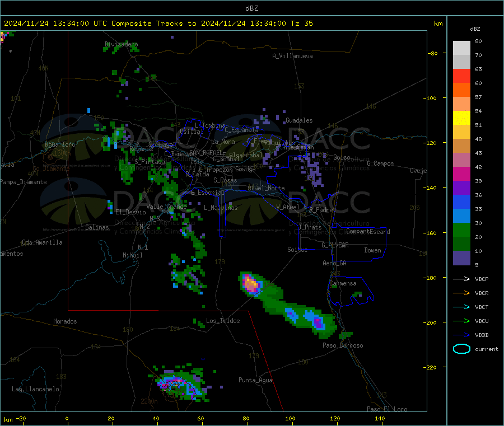
Task: Click the 'Tz 35' header value
Action: (302, 24)
